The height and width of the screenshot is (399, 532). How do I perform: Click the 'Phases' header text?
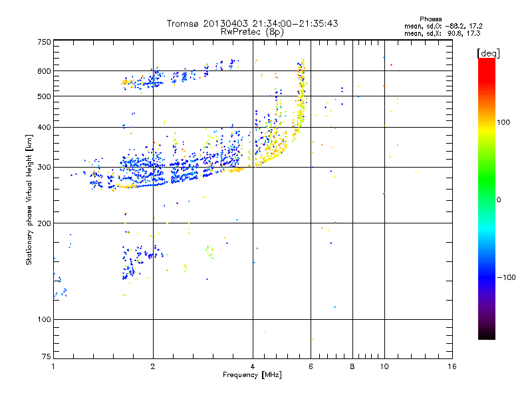point(430,19)
